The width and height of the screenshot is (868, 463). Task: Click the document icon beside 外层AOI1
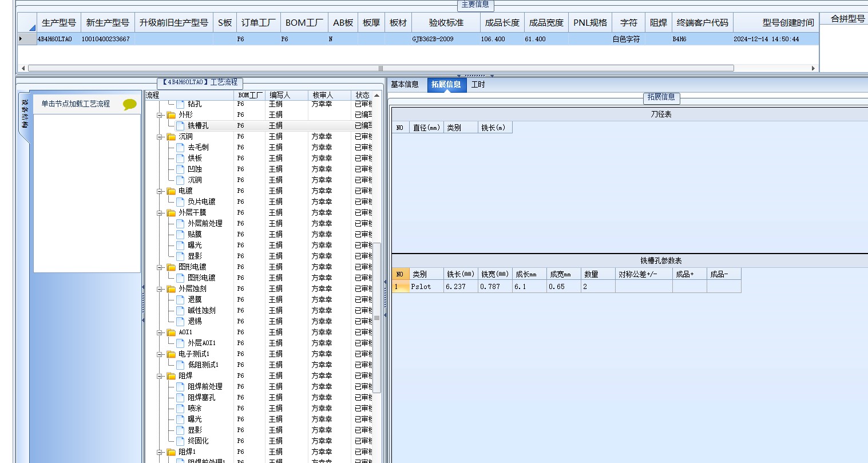(x=180, y=343)
